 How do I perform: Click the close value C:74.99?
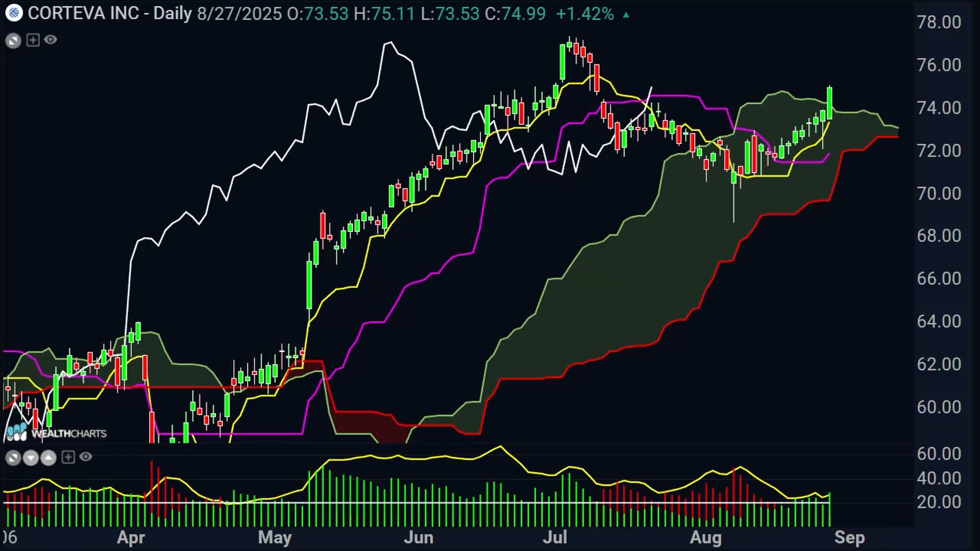point(516,13)
